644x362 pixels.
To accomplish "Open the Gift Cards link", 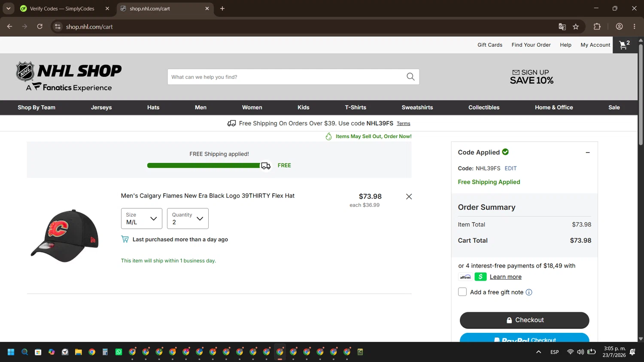I will 490,45.
